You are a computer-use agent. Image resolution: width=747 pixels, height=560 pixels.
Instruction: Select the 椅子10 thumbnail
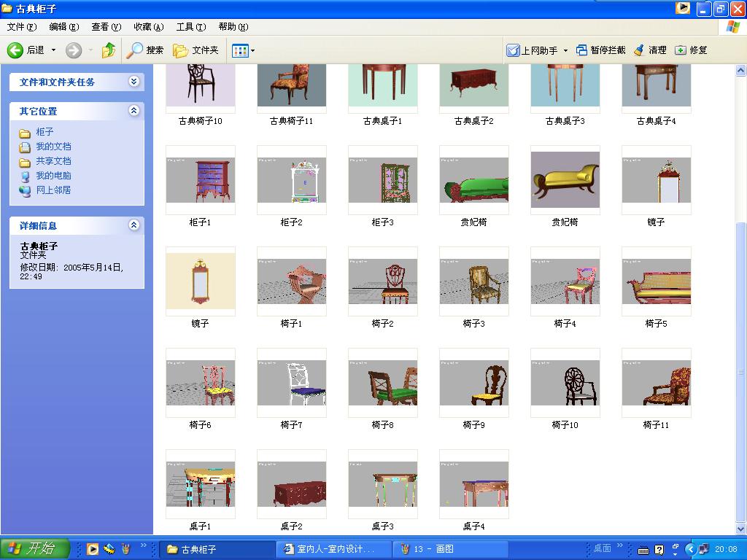click(x=565, y=383)
